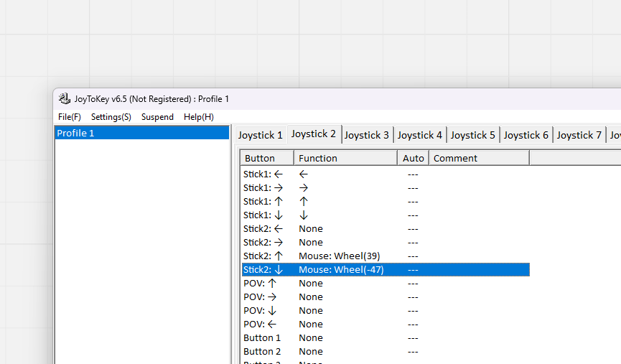Switch to the Joystick 5 tab
The width and height of the screenshot is (621, 364).
point(472,135)
